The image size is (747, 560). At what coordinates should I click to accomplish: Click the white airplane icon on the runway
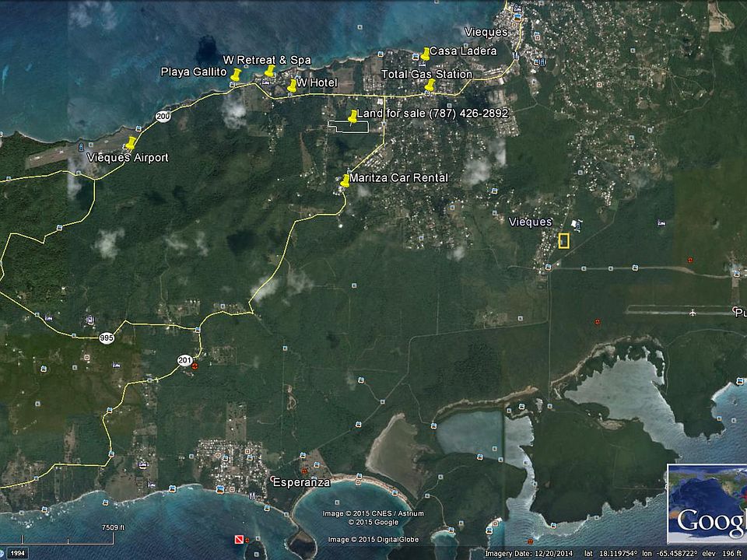tap(693, 313)
